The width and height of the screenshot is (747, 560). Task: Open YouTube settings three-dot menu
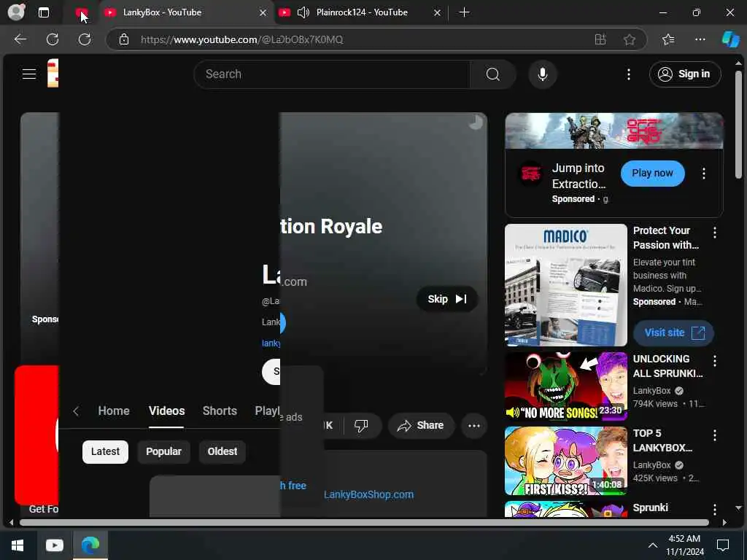pos(629,74)
